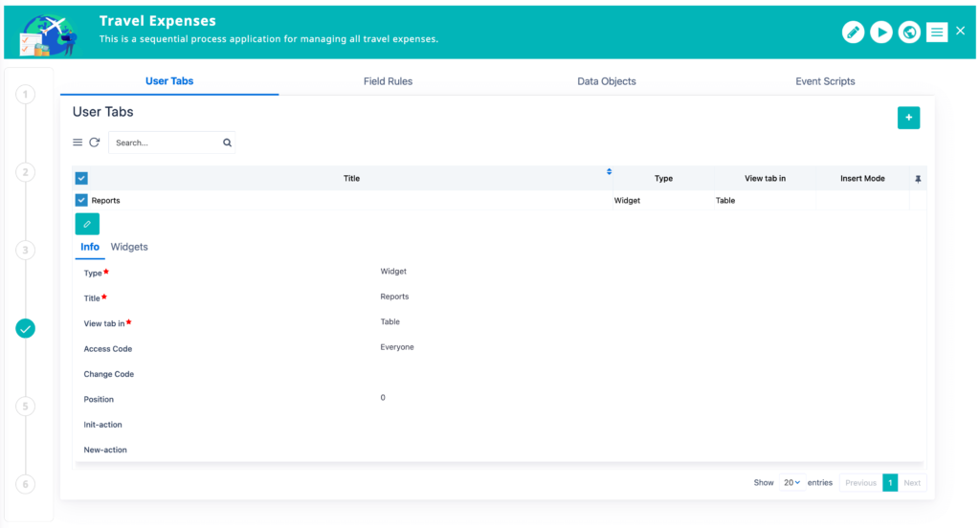Click the View tab in column header
The height and width of the screenshot is (528, 980).
[765, 178]
